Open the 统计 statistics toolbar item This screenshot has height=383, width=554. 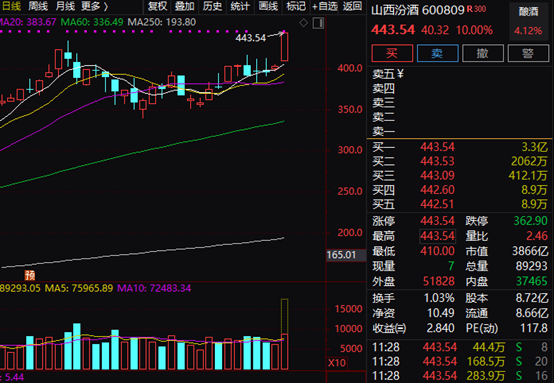click(x=240, y=6)
